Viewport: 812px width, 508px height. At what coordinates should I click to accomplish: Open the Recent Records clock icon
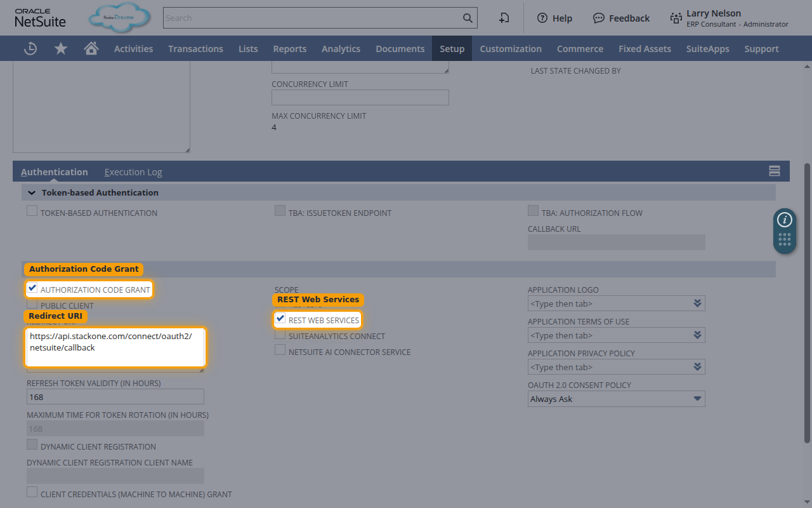30,48
